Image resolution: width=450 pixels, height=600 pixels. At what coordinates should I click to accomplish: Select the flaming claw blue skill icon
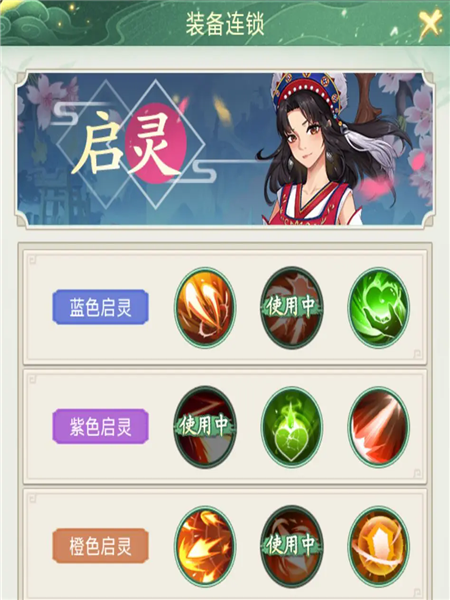pos(205,308)
